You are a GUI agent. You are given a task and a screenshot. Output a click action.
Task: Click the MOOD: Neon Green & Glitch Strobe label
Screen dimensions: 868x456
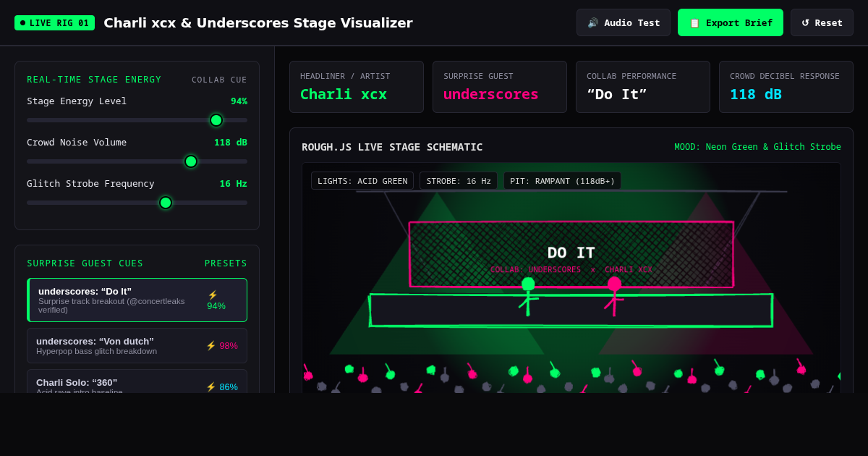[757, 147]
